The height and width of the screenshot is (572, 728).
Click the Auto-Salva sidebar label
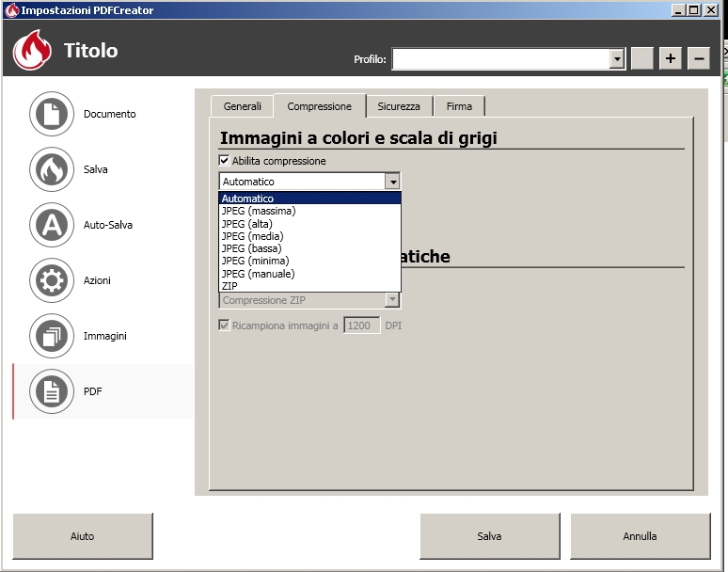click(108, 225)
